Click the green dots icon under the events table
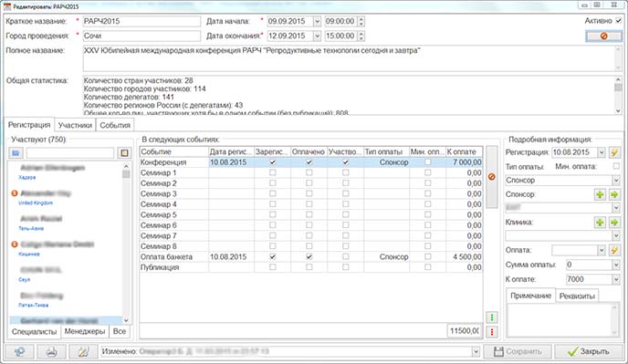This screenshot has width=628, height=364. (492, 317)
